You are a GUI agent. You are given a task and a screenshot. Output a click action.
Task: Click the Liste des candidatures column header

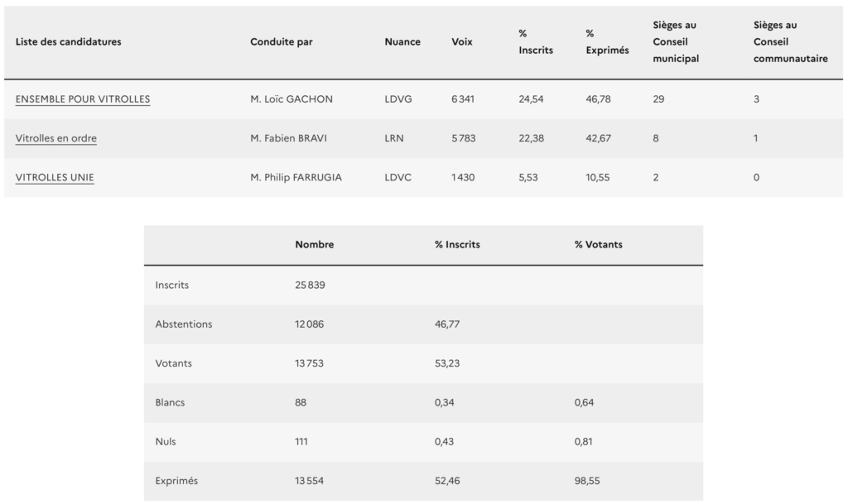[68, 42]
